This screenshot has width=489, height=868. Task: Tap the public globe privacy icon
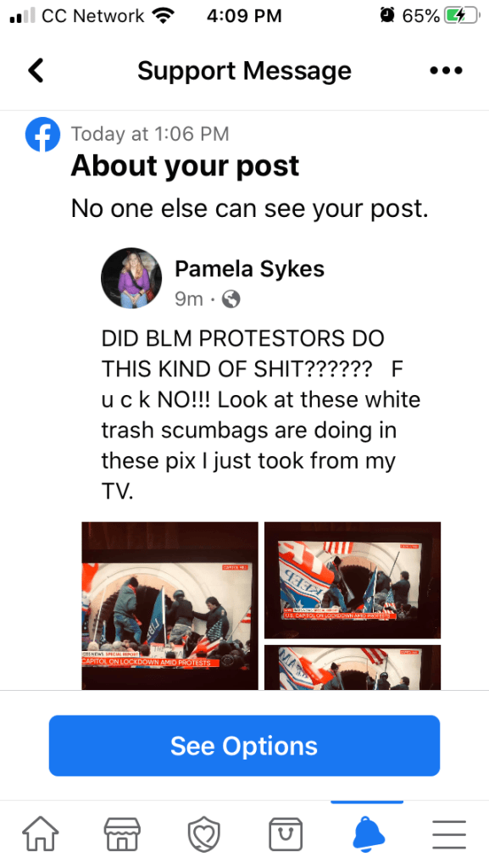[231, 299]
